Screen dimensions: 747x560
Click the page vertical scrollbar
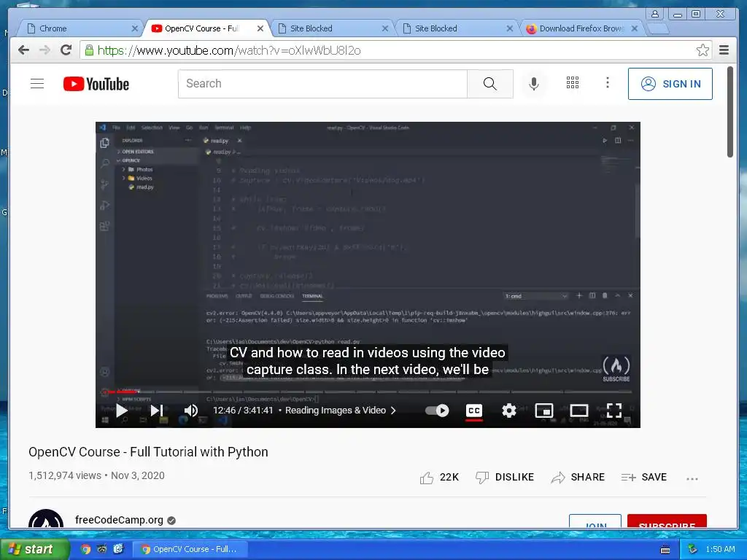pyautogui.click(x=729, y=112)
